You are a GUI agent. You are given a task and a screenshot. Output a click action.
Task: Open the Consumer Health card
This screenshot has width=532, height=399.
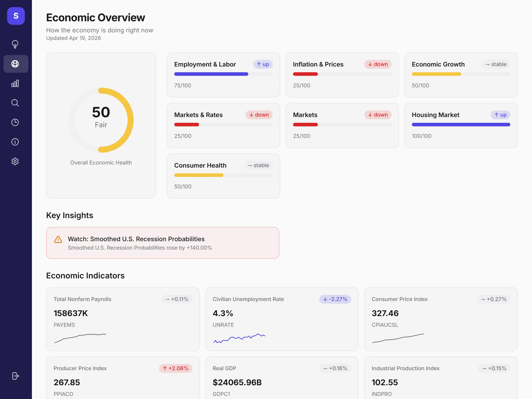pyautogui.click(x=223, y=176)
